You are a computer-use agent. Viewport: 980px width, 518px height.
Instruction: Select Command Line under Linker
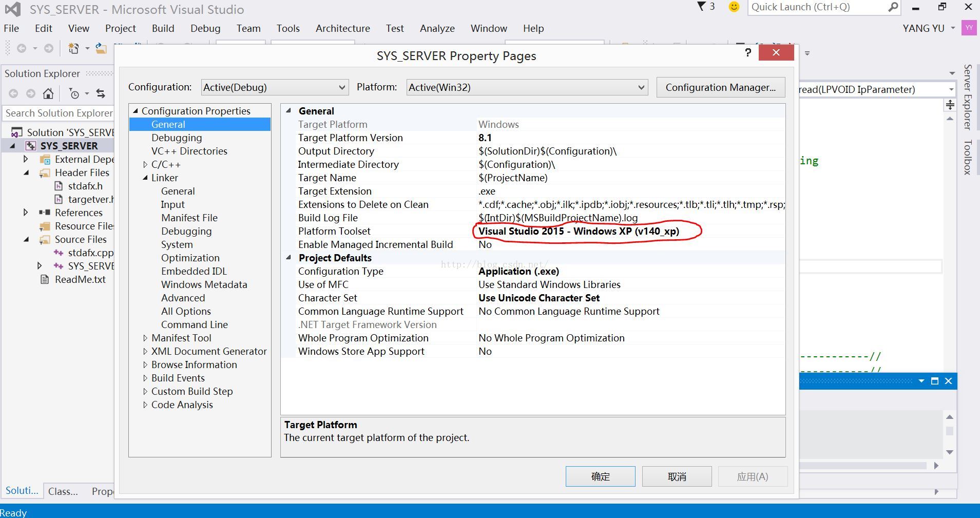pyautogui.click(x=195, y=324)
